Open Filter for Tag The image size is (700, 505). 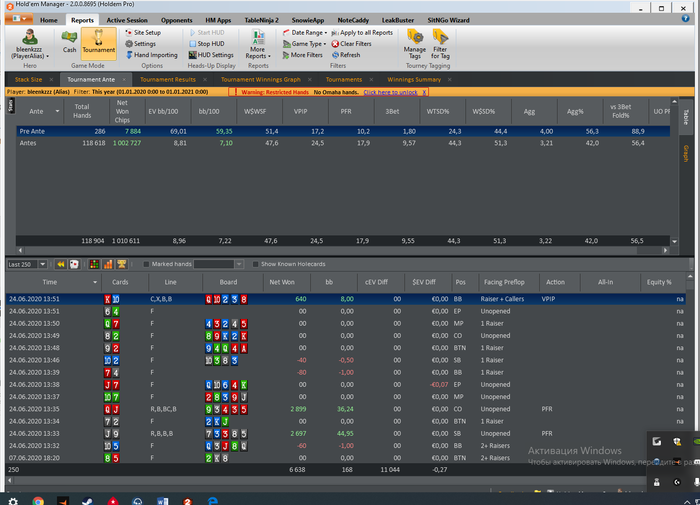point(440,44)
